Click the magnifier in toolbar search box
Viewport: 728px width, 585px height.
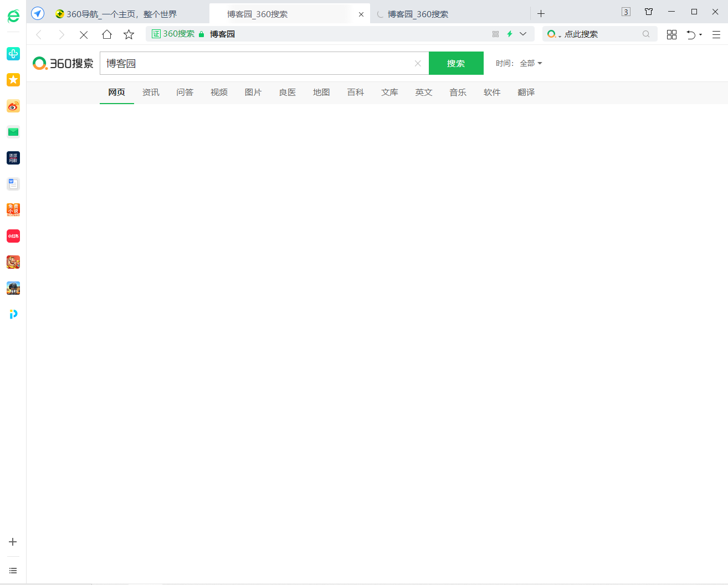tap(646, 34)
